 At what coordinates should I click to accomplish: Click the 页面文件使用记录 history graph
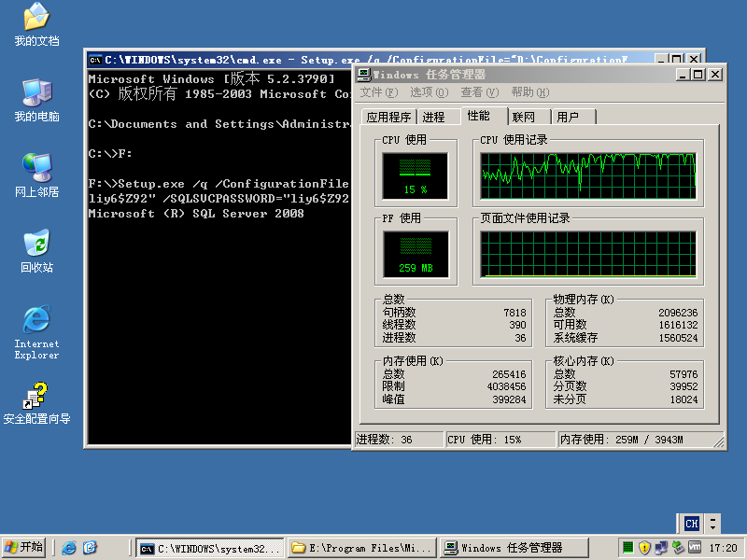(x=588, y=254)
